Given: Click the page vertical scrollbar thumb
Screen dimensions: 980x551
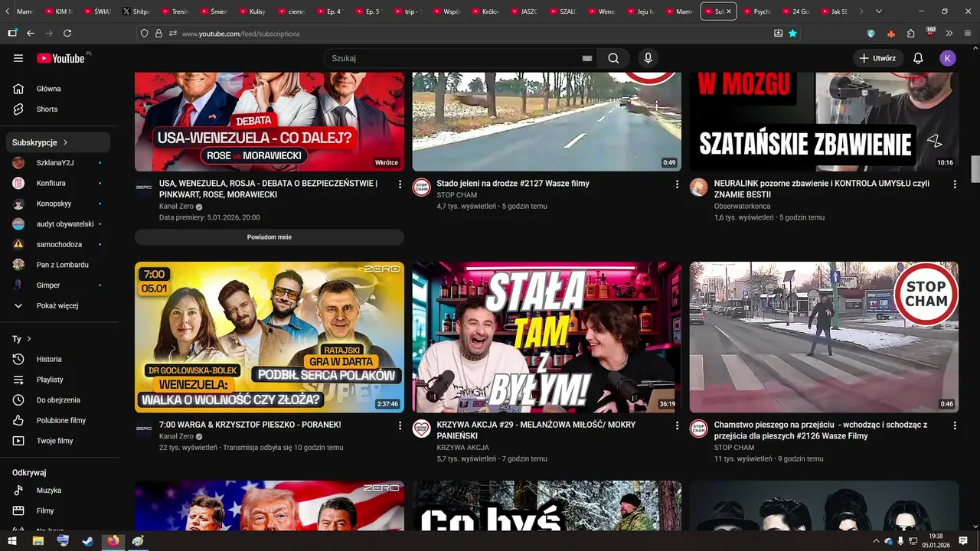Looking at the screenshot, I should [975, 169].
